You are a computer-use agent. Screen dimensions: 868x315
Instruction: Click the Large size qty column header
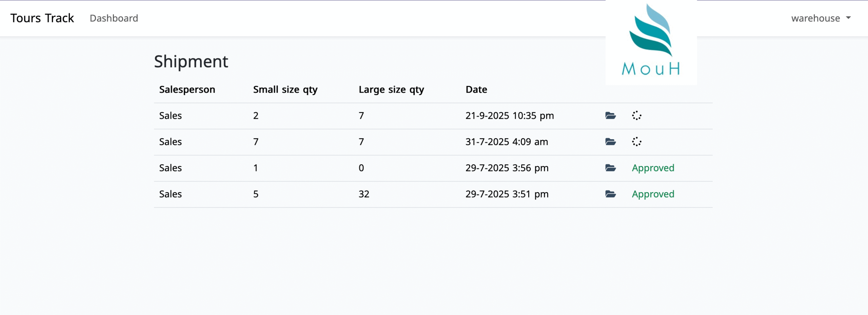391,90
